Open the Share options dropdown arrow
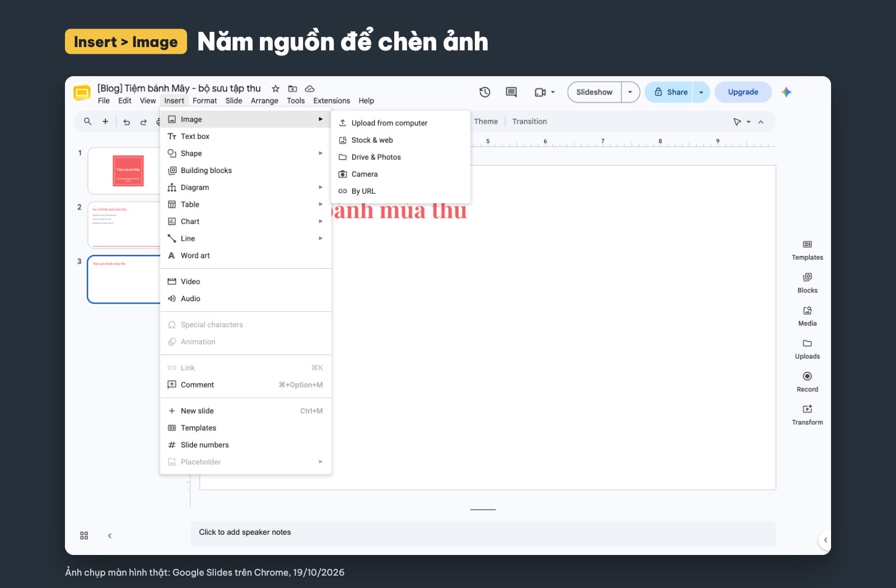Image resolution: width=896 pixels, height=588 pixels. tap(701, 92)
